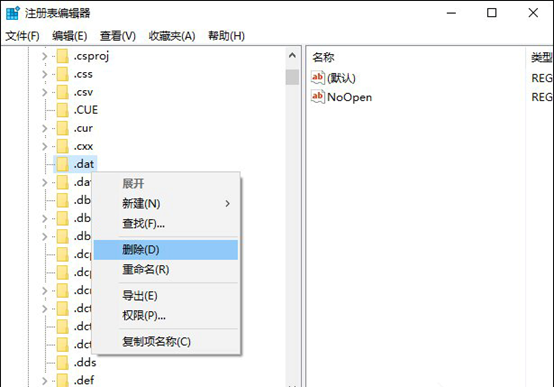The width and height of the screenshot is (554, 387).
Task: Open the 文件(F) menu
Action: tap(22, 36)
